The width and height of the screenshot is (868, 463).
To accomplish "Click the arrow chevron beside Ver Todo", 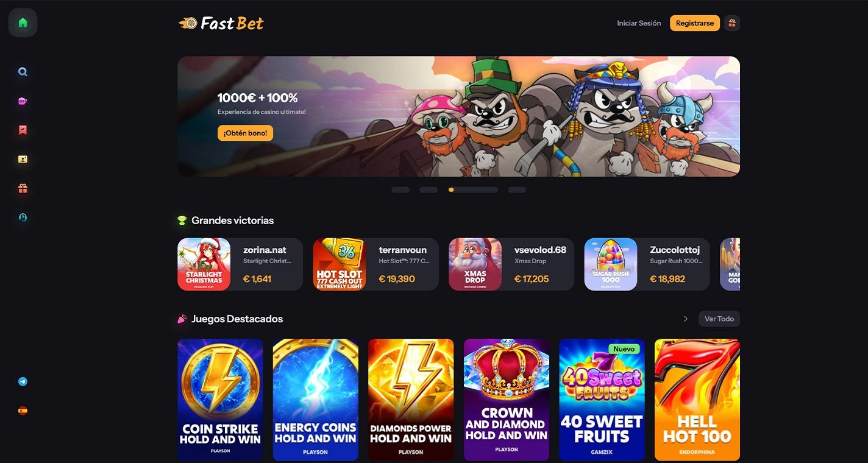I will [686, 319].
